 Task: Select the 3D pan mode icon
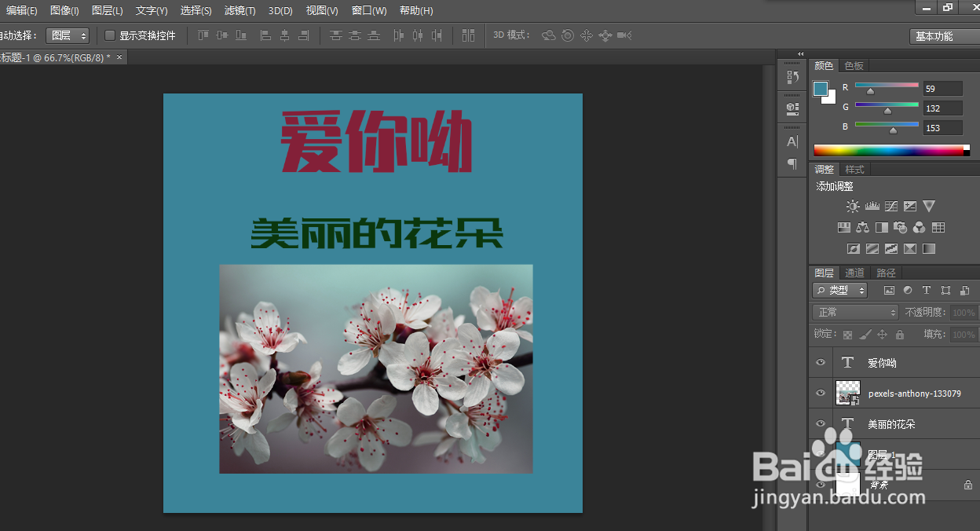(587, 35)
